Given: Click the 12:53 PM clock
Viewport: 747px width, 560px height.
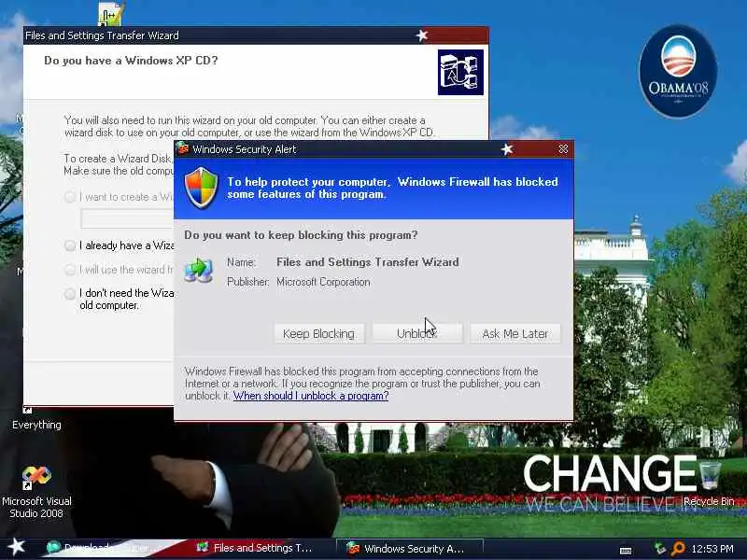Looking at the screenshot, I should tap(712, 549).
